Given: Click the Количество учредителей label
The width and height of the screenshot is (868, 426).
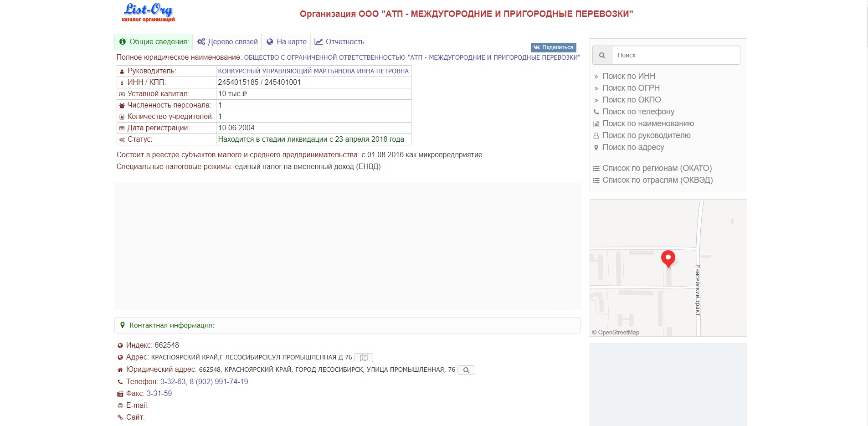Looking at the screenshot, I should pos(170,117).
